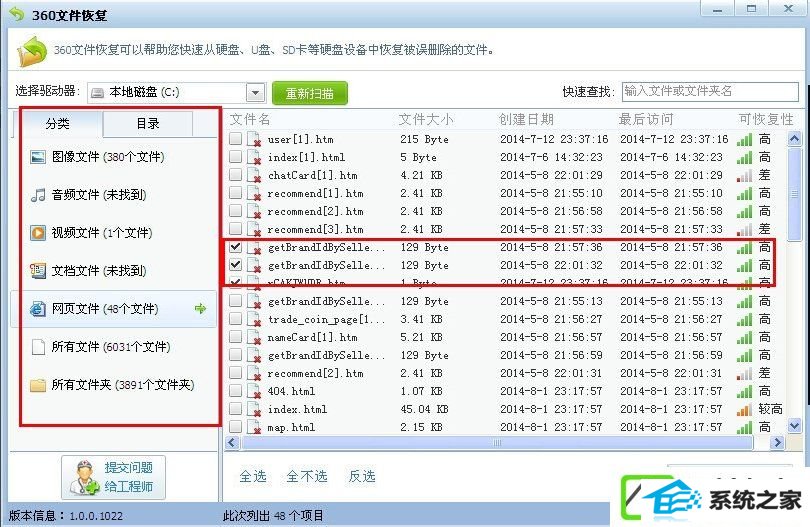Click the recoverability bars icon for user[1].htm

[x=744, y=140]
